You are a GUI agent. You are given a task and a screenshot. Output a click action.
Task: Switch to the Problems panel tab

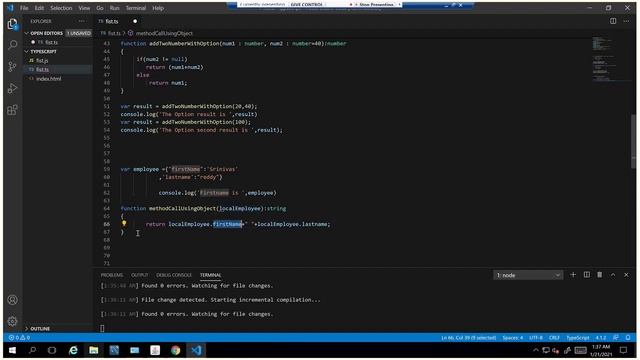tap(111, 275)
